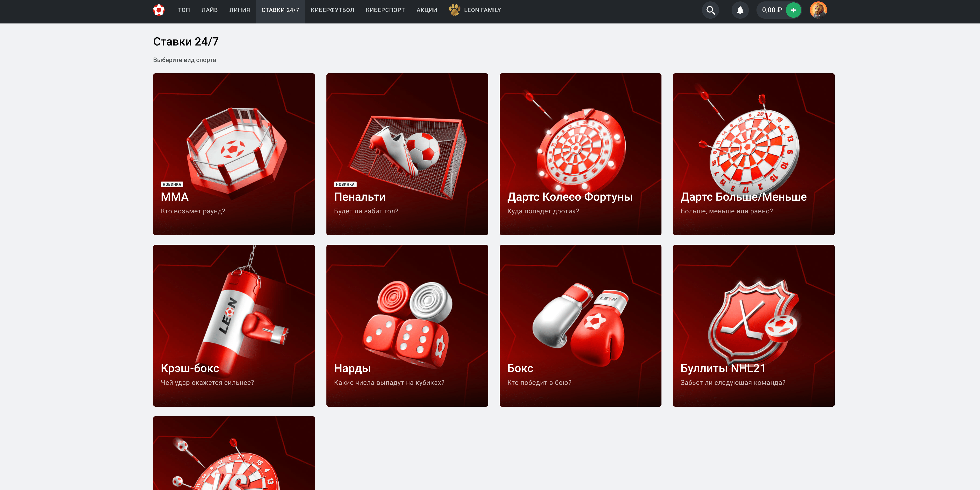
Task: Select the СТАВКИ 24/7 tab
Action: click(x=280, y=10)
